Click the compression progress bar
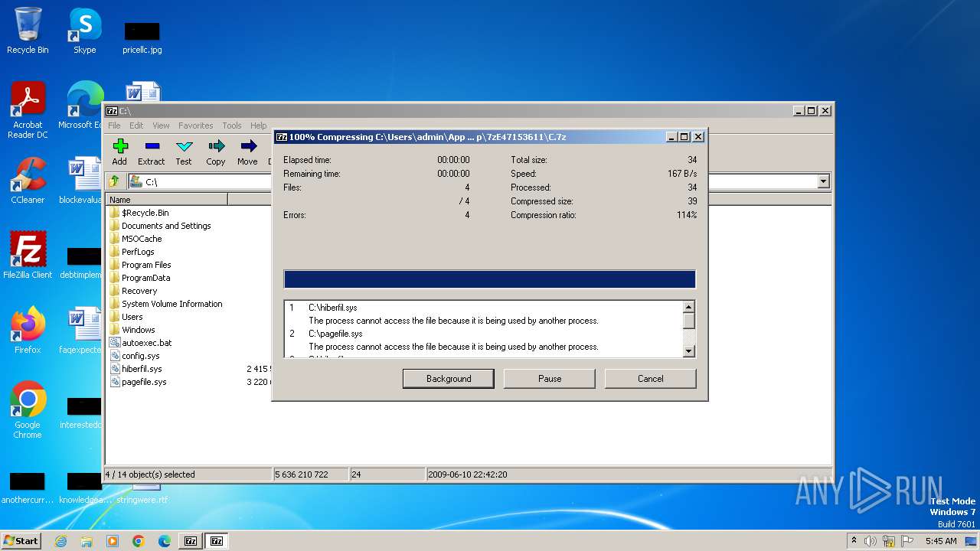980x551 pixels. 489,279
